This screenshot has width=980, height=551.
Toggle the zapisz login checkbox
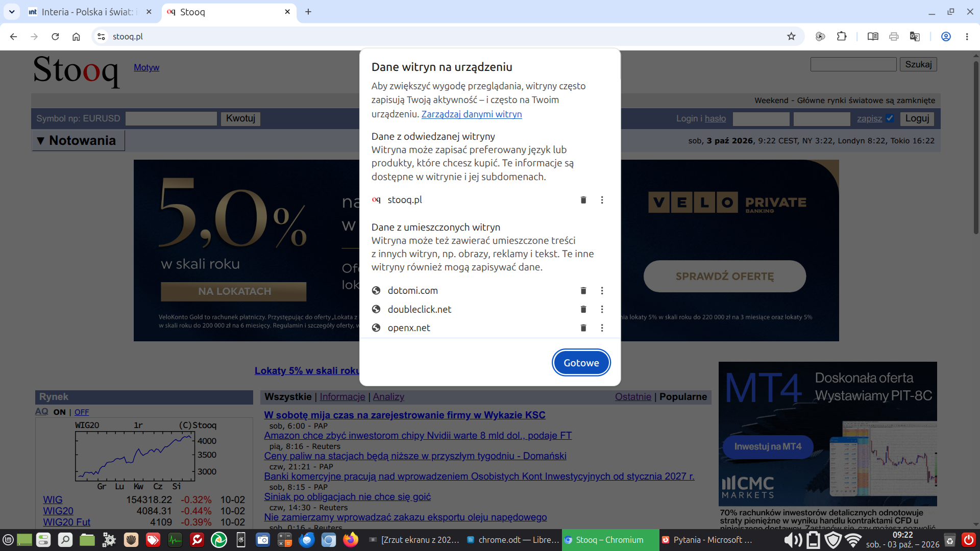coord(890,118)
